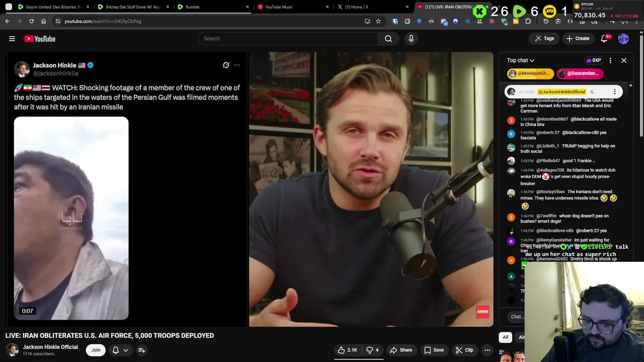644x362 pixels.
Task: Click the browser history clock icon
Action: 546,21
